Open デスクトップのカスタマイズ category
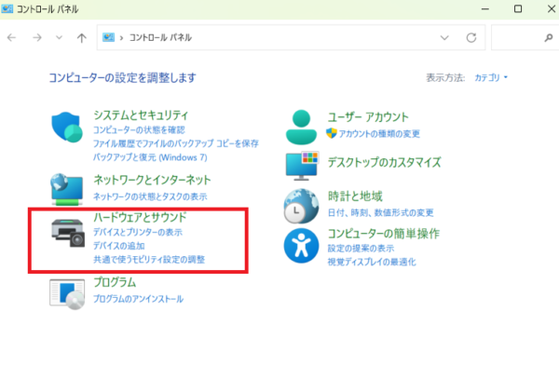This screenshot has height=392, width=559. click(x=384, y=162)
